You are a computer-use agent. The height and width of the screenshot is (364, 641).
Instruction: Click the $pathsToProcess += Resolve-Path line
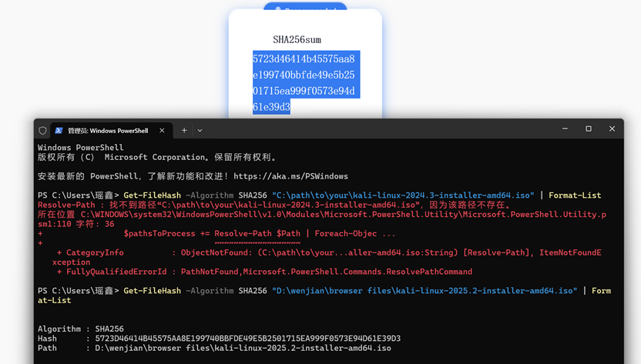pyautogui.click(x=260, y=234)
